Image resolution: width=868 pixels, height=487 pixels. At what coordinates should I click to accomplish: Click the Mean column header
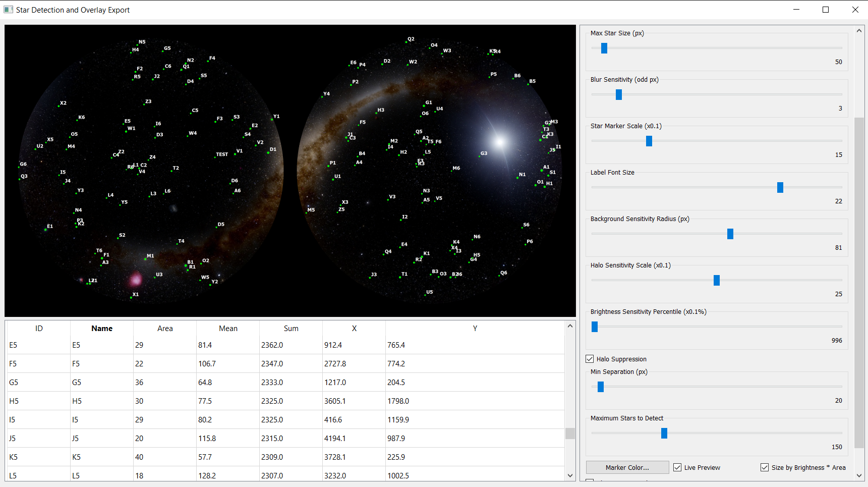coord(228,328)
